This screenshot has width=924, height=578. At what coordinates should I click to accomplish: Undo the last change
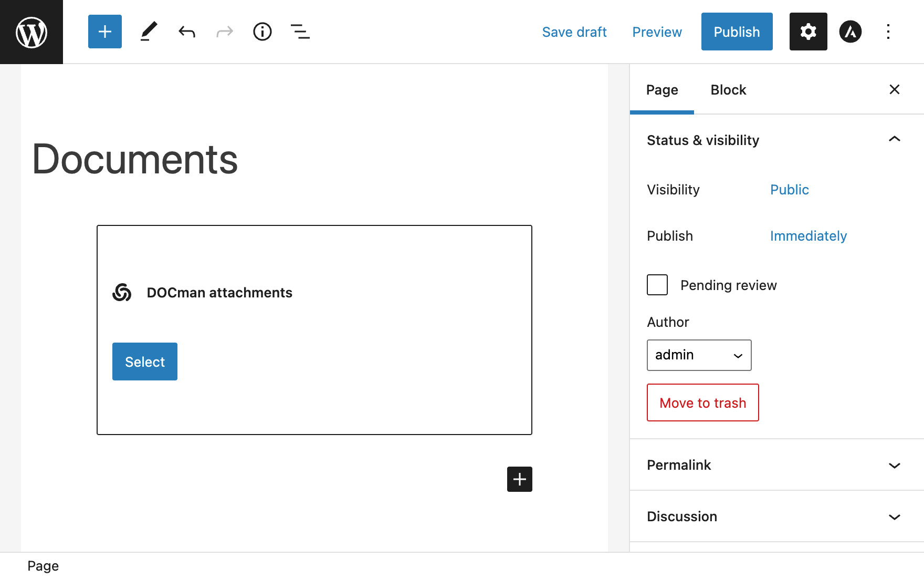pyautogui.click(x=186, y=32)
